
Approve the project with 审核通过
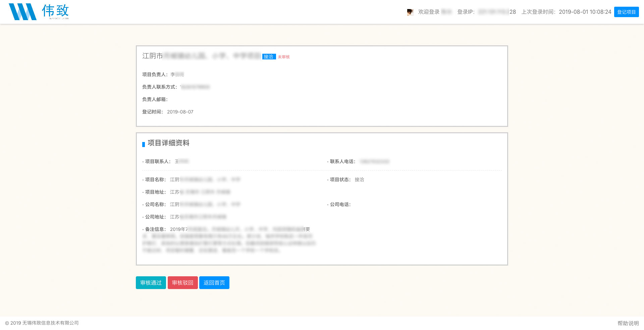click(151, 283)
